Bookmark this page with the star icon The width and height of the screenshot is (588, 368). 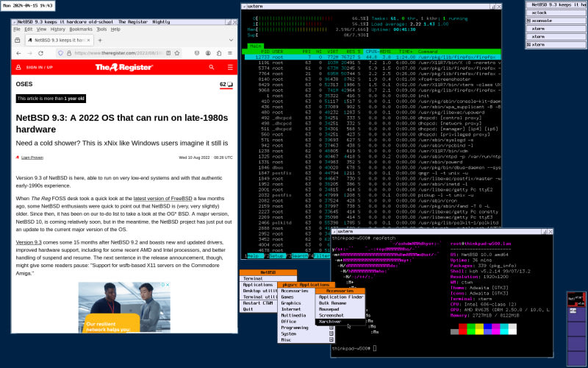point(177,53)
